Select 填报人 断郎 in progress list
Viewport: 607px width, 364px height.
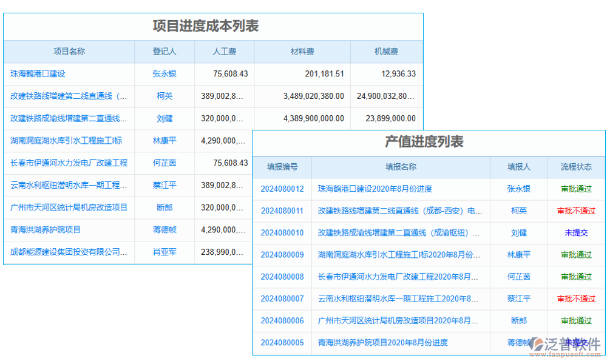pyautogui.click(x=518, y=320)
